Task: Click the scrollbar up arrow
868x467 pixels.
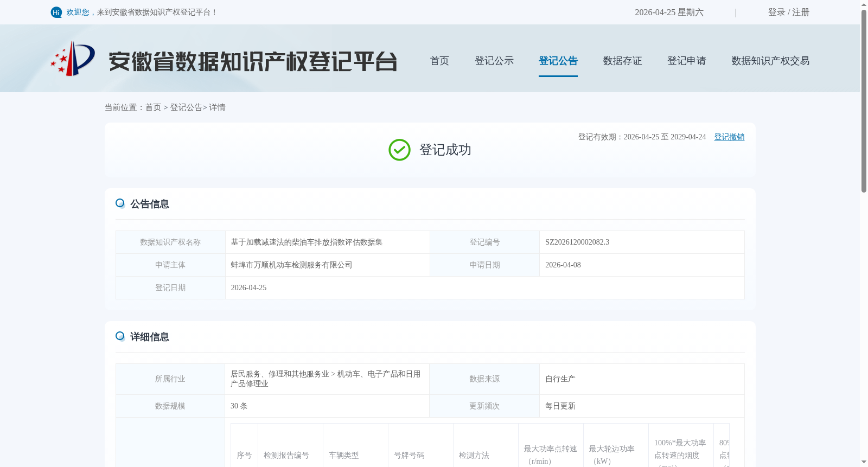Action: pyautogui.click(x=864, y=4)
